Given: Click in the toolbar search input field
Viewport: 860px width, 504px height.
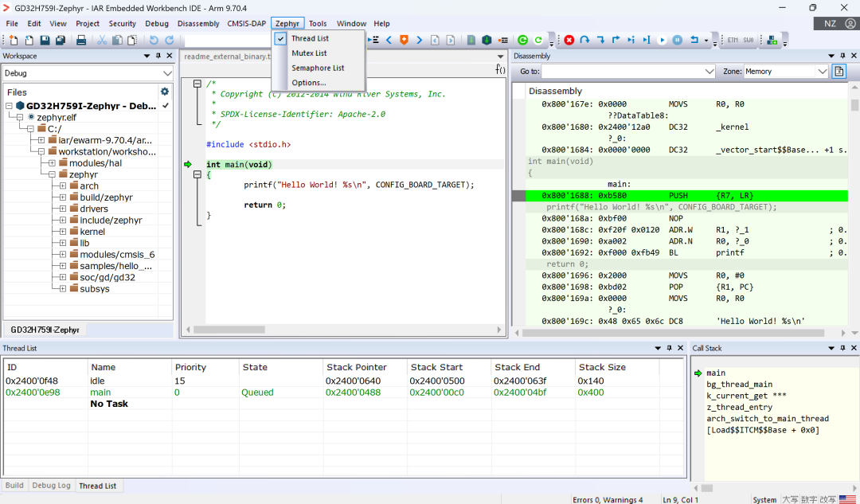Looking at the screenshot, I should (228, 40).
